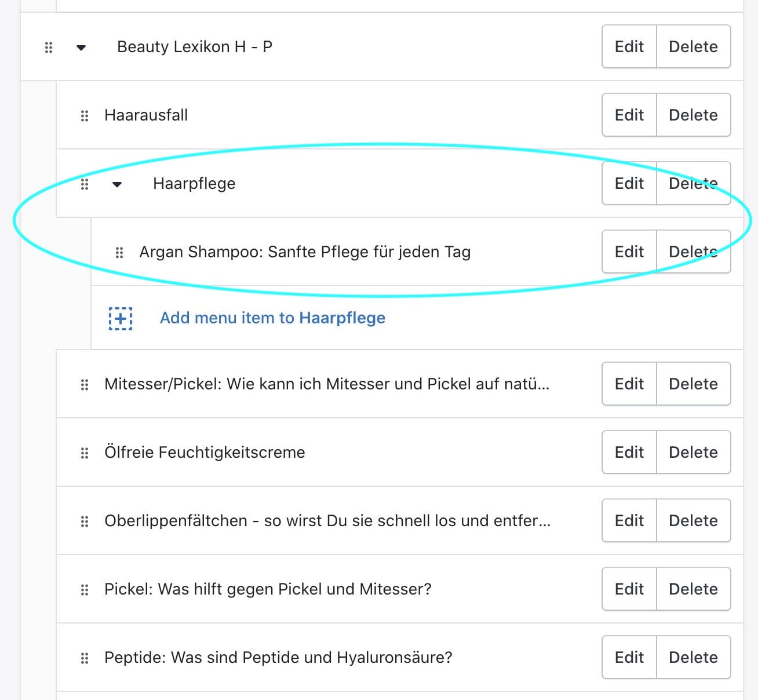Click the dashed plus icon for Haarpflege

coord(121,318)
